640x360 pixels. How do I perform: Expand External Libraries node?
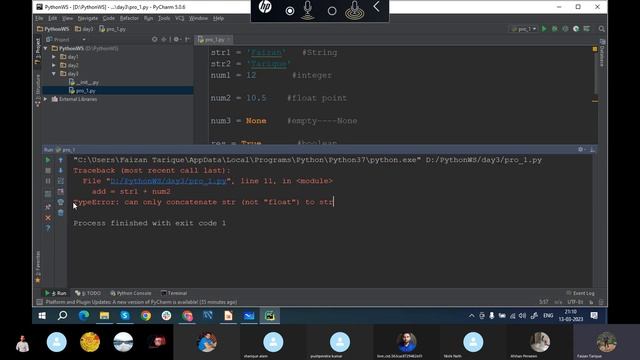tap(46, 99)
